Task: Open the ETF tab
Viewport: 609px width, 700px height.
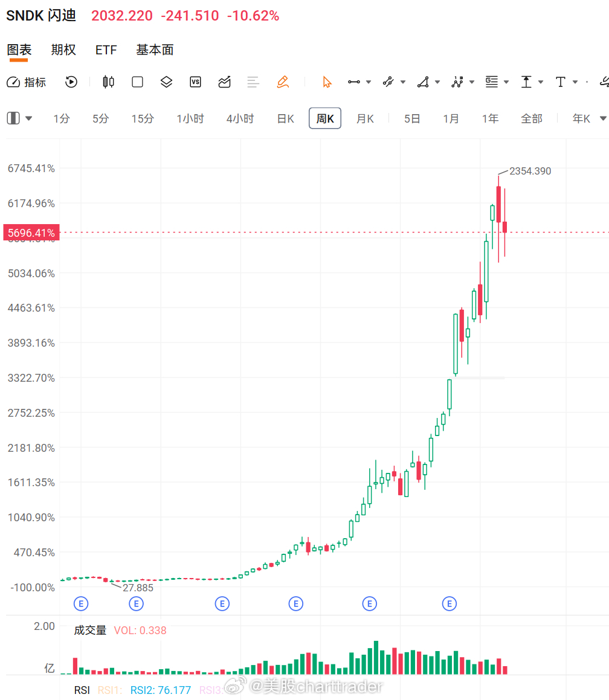Action: (106, 50)
